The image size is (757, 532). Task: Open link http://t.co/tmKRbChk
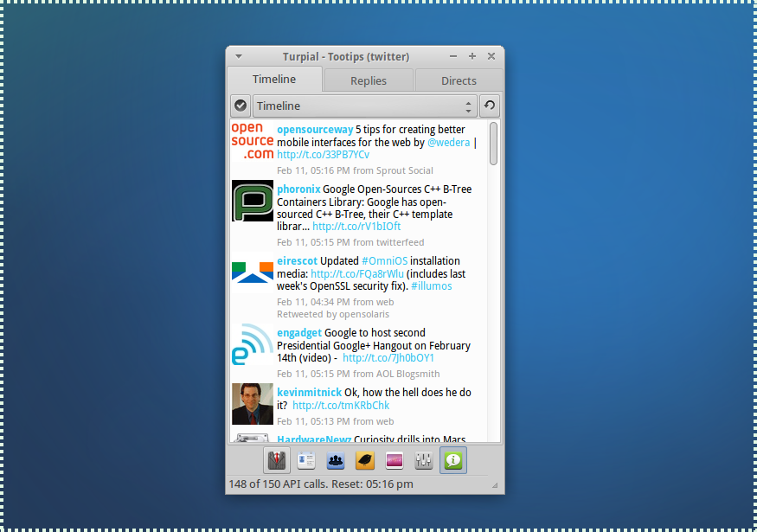341,406
